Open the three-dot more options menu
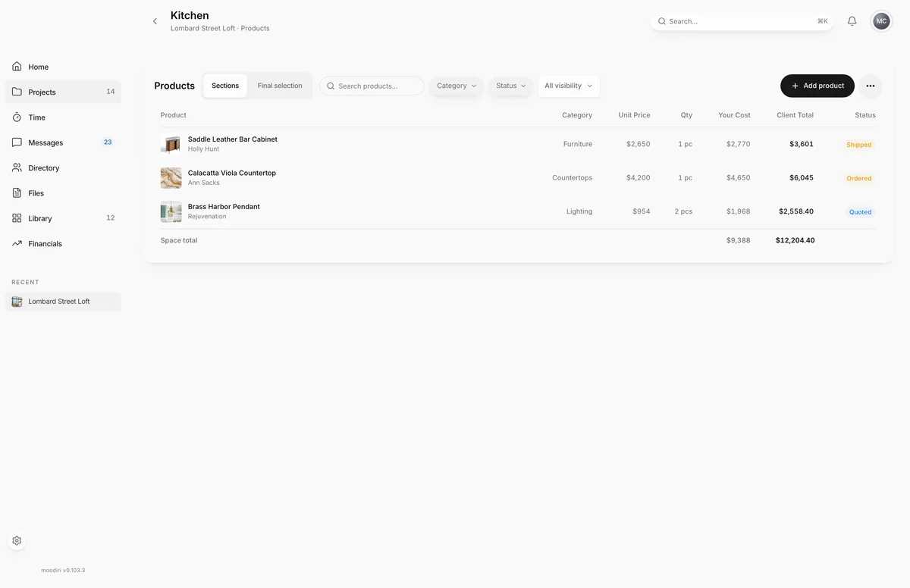The image size is (910, 588). 870,86
